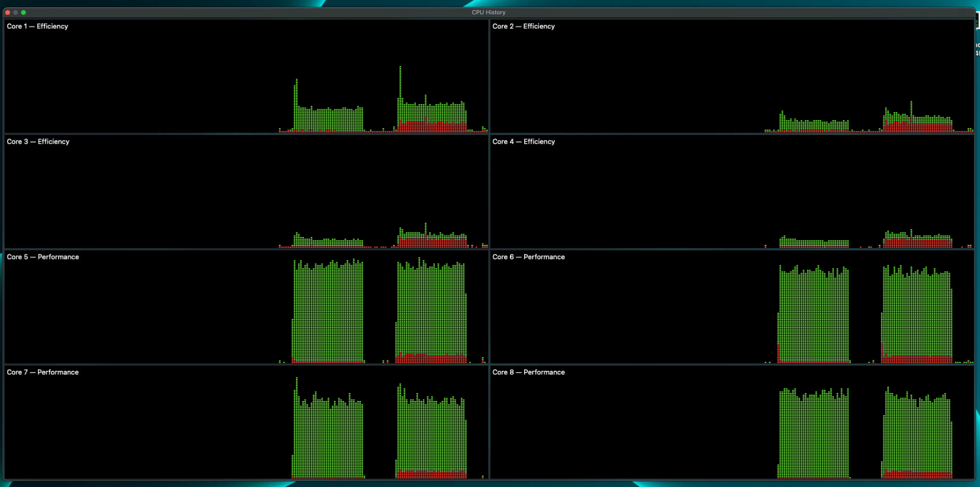Screen dimensions: 980x487
Task: Select the Core 5 — Performance label
Action: click(x=43, y=257)
